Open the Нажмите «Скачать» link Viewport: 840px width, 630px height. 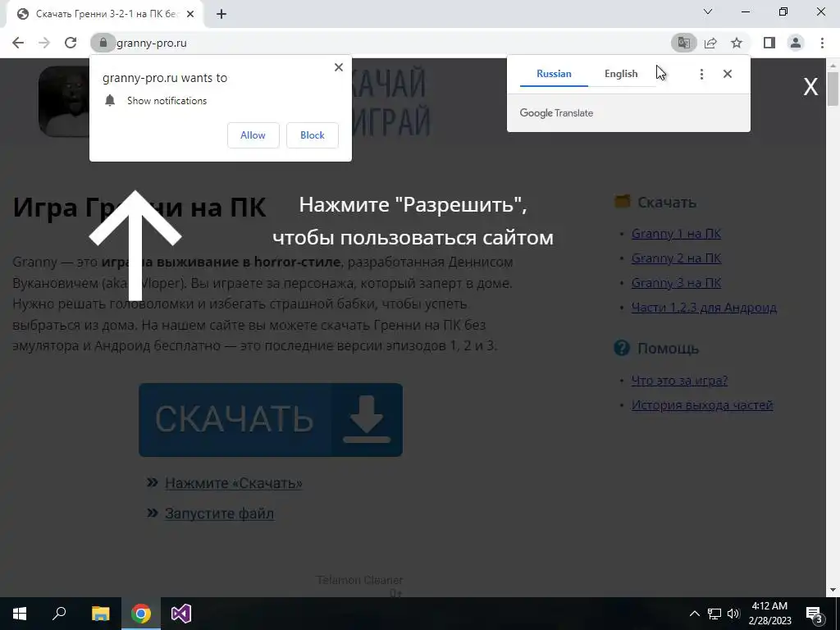[234, 483]
